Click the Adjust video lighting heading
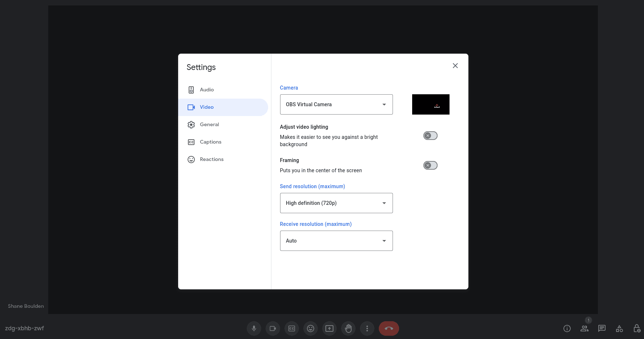644x339 pixels. (x=304, y=127)
